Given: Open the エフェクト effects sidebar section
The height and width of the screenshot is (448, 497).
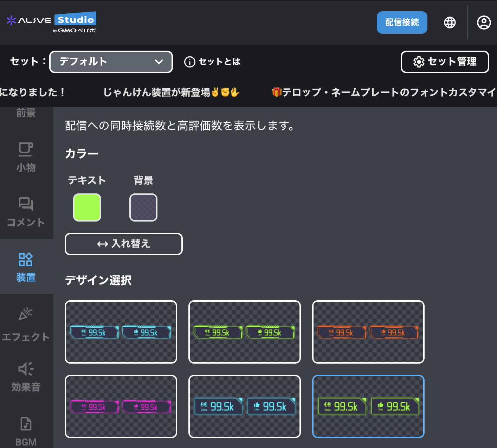Looking at the screenshot, I should pyautogui.click(x=26, y=325).
